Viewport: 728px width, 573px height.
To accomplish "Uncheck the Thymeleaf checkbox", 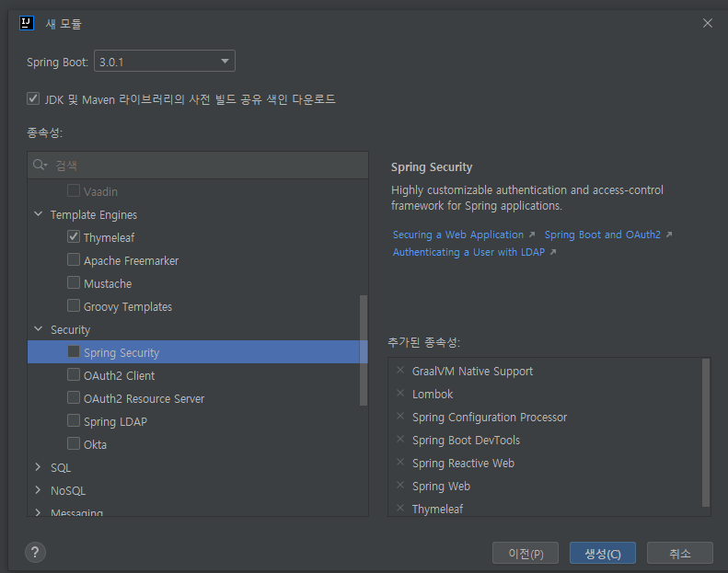I will [x=74, y=236].
